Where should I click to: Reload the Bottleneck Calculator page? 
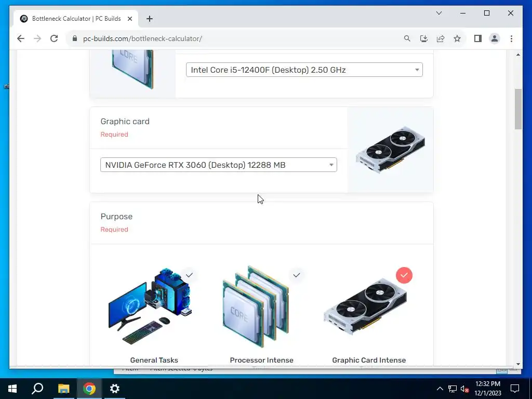click(x=54, y=38)
